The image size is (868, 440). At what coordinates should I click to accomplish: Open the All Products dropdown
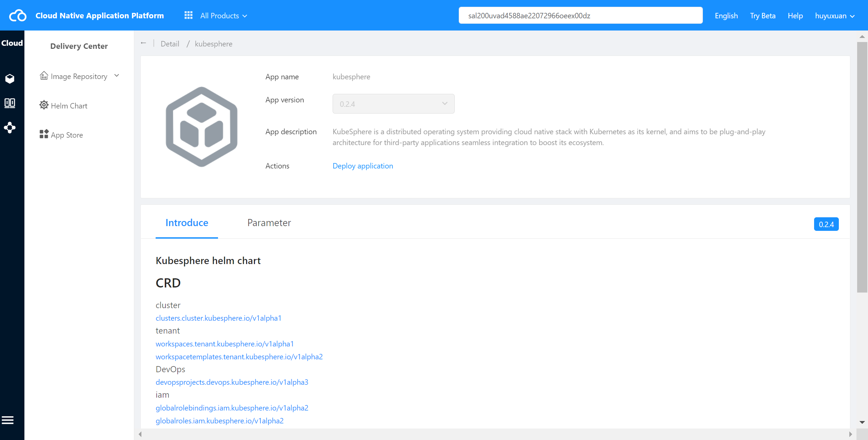point(223,16)
